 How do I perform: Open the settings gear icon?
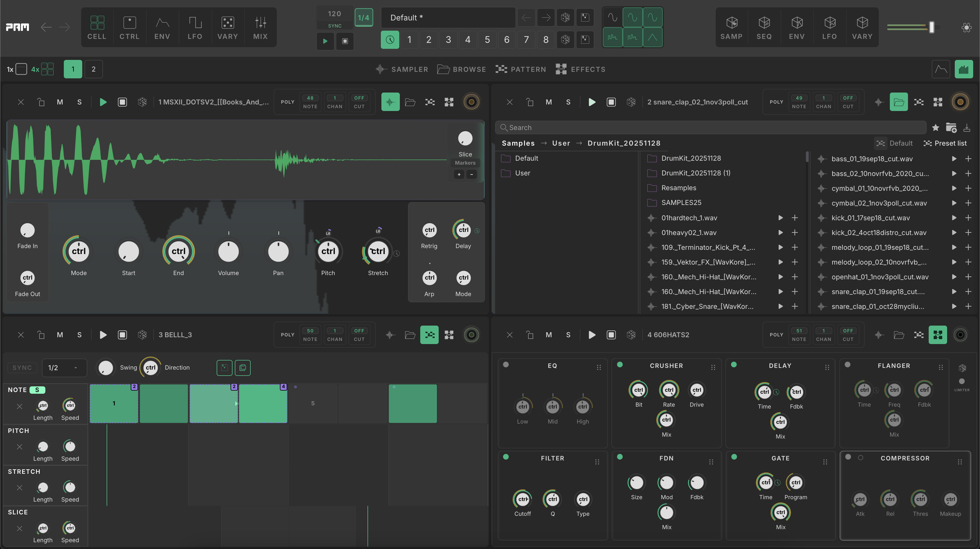(966, 28)
